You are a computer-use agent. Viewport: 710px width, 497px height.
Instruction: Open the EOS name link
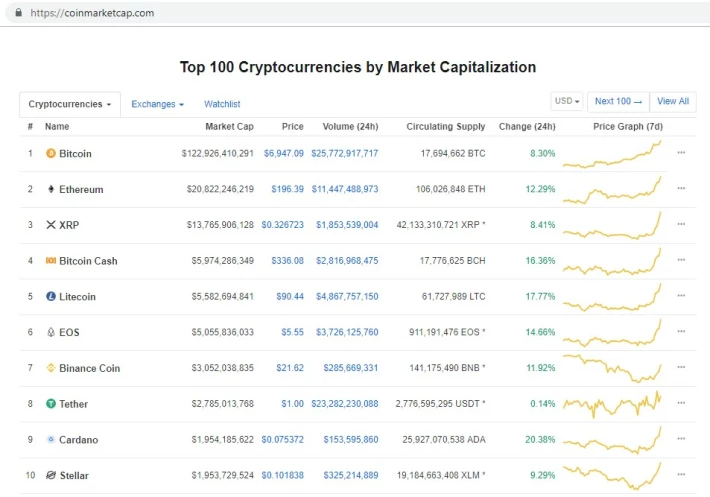(x=69, y=332)
